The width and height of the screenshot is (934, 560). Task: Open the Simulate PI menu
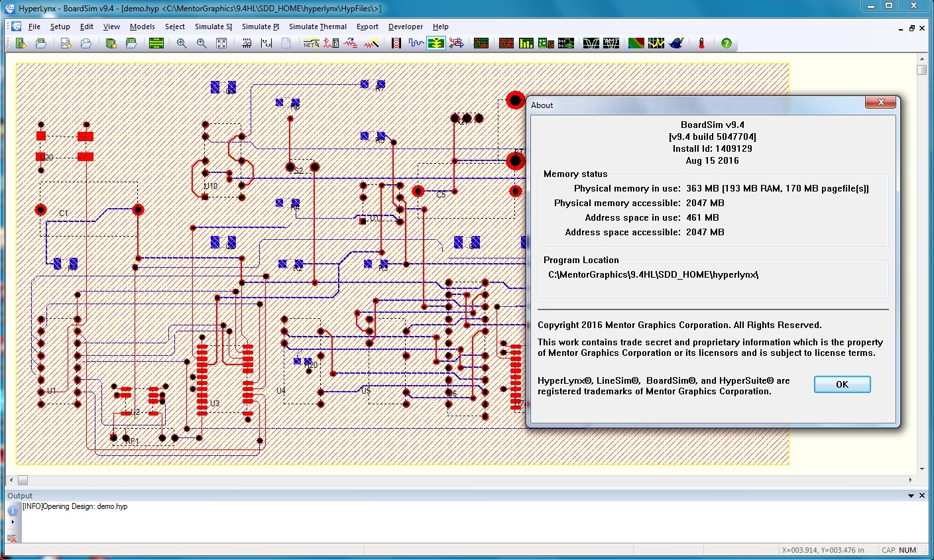tap(261, 27)
